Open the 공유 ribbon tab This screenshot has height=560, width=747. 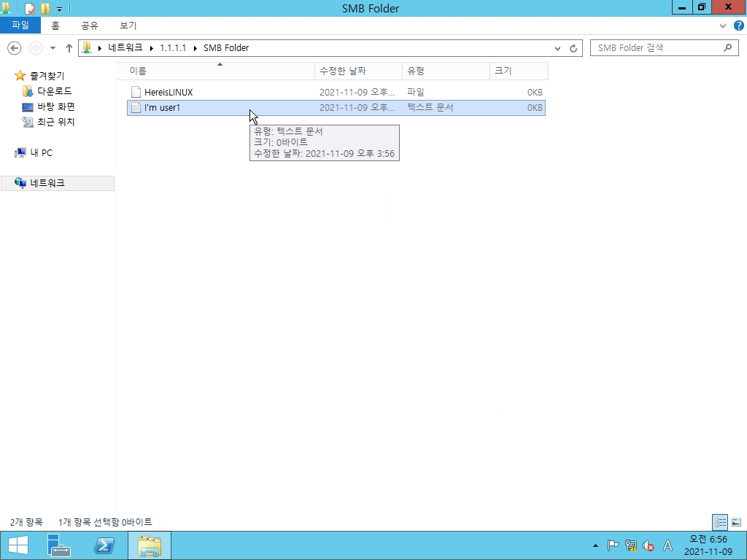90,26
